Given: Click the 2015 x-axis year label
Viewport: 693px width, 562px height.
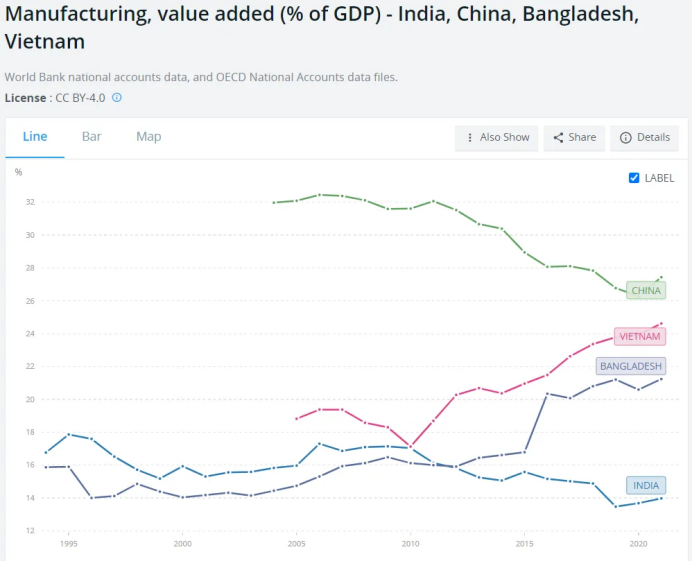Looking at the screenshot, I should coord(524,544).
